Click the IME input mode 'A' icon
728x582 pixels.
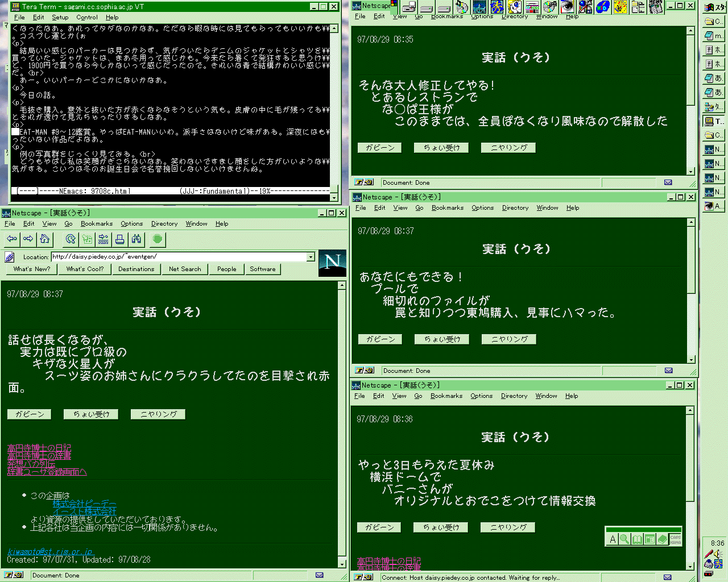click(x=613, y=539)
